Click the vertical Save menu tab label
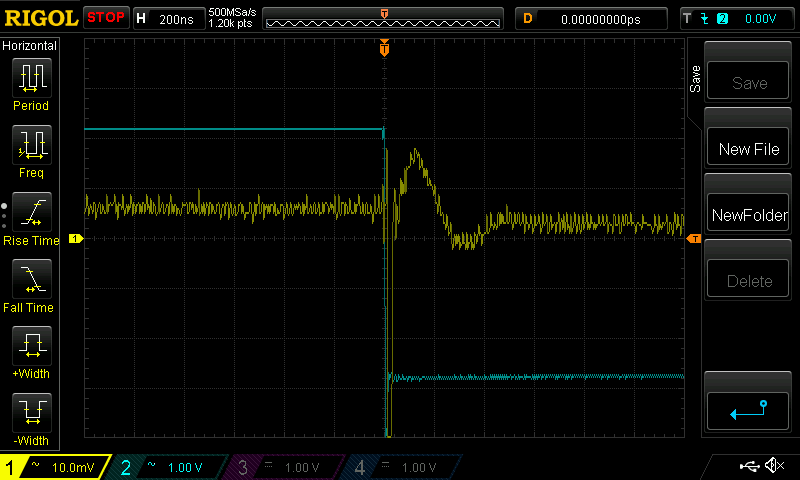This screenshot has width=800, height=480. pos(695,79)
